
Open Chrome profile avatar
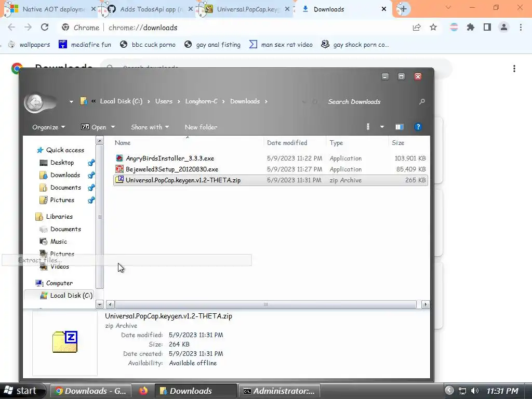504,27
